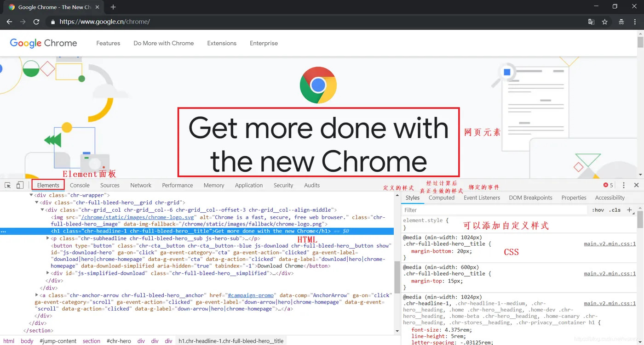Activate the inspect element picker icon

click(8, 185)
